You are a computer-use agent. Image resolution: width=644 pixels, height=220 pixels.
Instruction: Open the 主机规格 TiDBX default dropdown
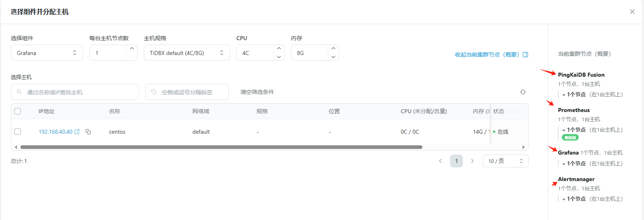tap(187, 53)
